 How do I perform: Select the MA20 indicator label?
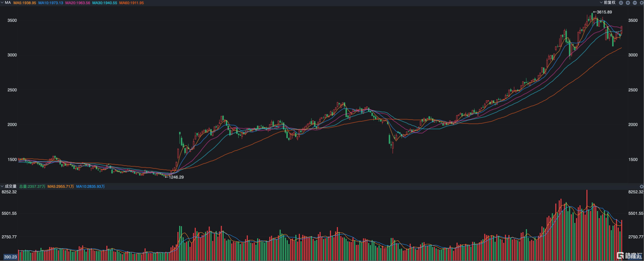tap(77, 3)
